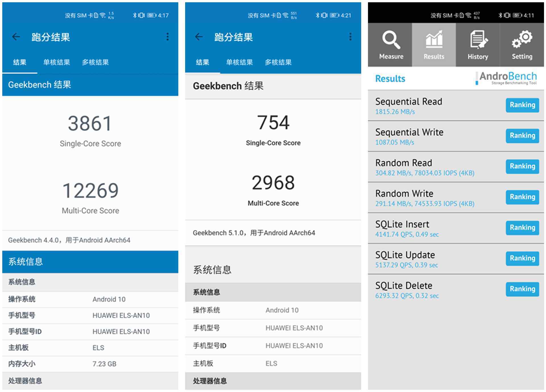Click Random Write 291.14 MB/s value
546x392 pixels.
(x=425, y=204)
